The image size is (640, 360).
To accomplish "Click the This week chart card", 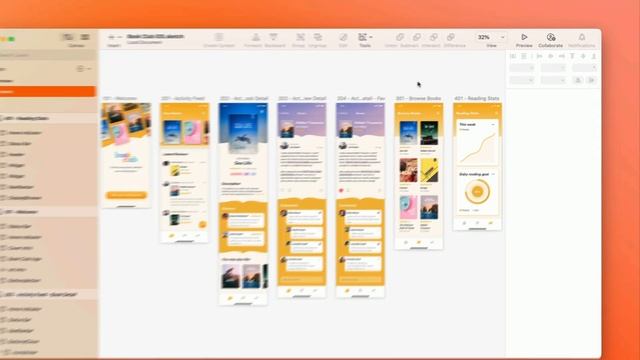I will 477,142.
